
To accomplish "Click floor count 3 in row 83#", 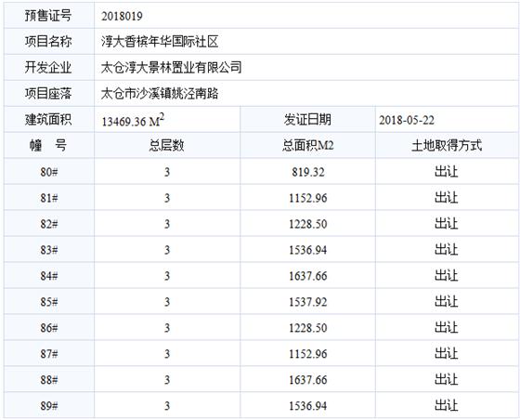I will coord(167,250).
